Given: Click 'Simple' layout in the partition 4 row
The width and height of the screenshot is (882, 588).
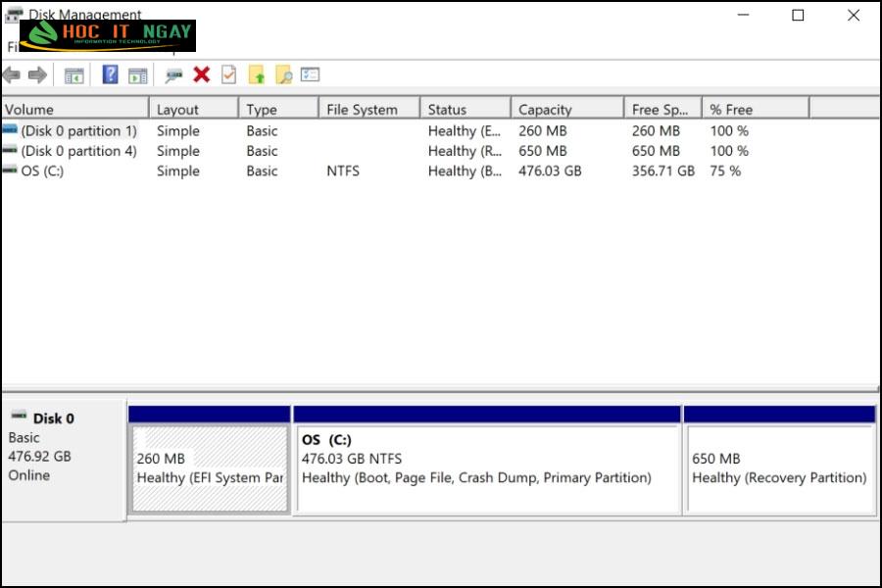Looking at the screenshot, I should coord(178,151).
